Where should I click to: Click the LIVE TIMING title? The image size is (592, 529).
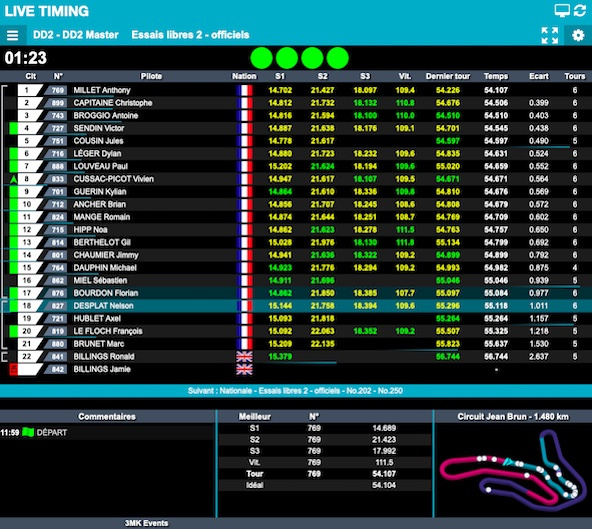coord(46,11)
